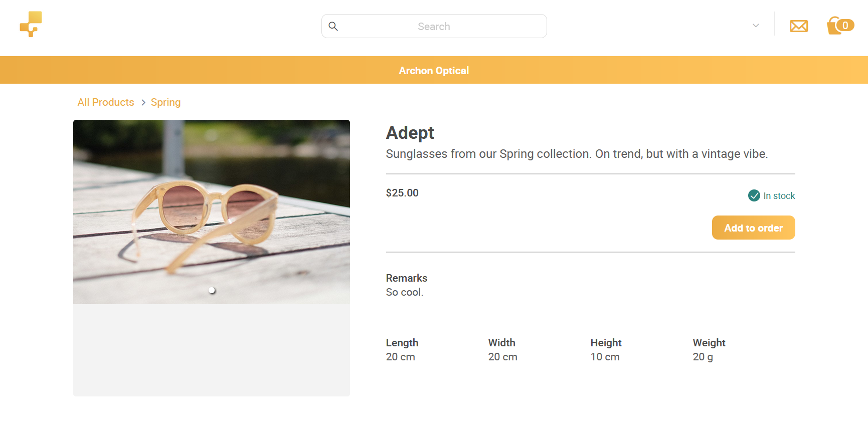Click the In stock status text
868x424 pixels.
(x=779, y=196)
